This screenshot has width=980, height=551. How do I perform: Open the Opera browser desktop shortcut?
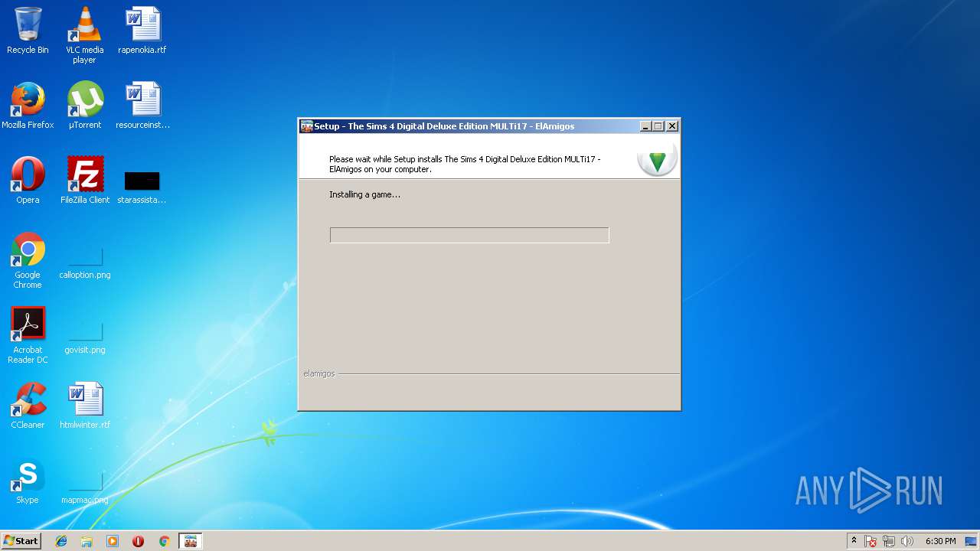click(28, 181)
